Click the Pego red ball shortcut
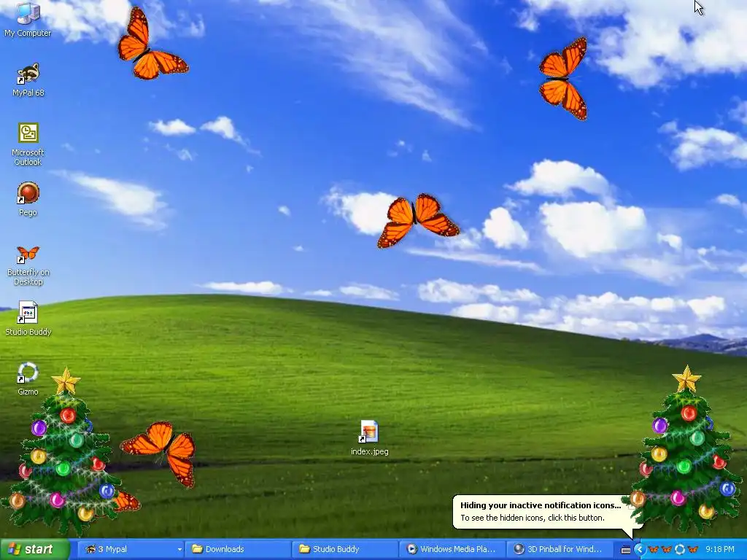The image size is (747, 560). pyautogui.click(x=28, y=199)
